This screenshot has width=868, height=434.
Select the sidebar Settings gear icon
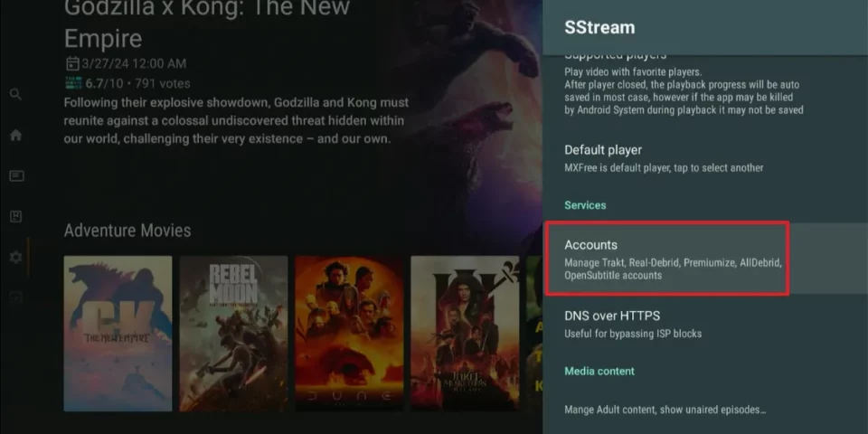16,257
